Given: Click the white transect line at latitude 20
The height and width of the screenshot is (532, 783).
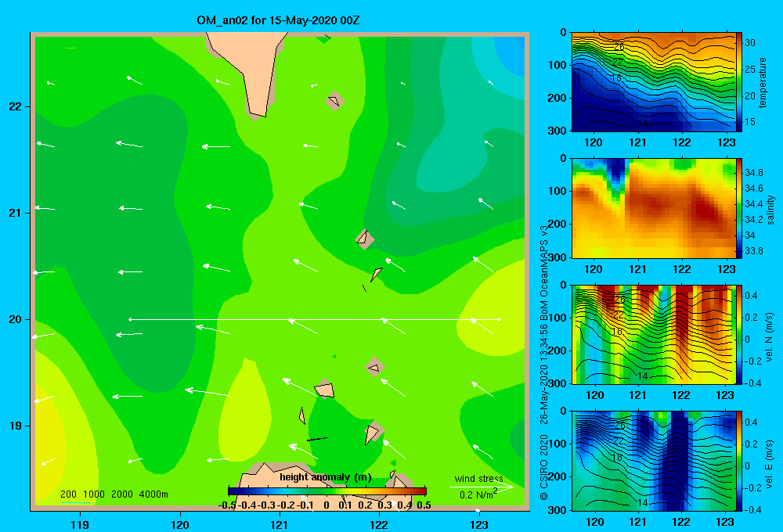Looking at the screenshot, I should 315,319.
